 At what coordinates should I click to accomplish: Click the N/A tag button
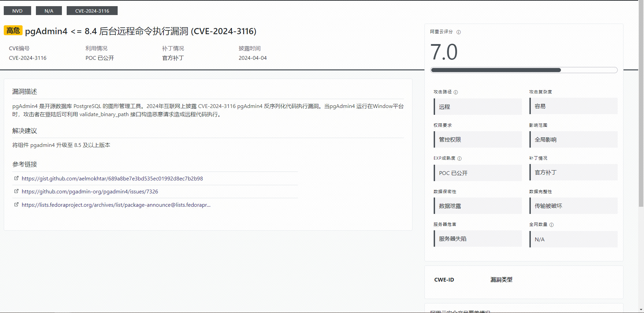[x=49, y=11]
